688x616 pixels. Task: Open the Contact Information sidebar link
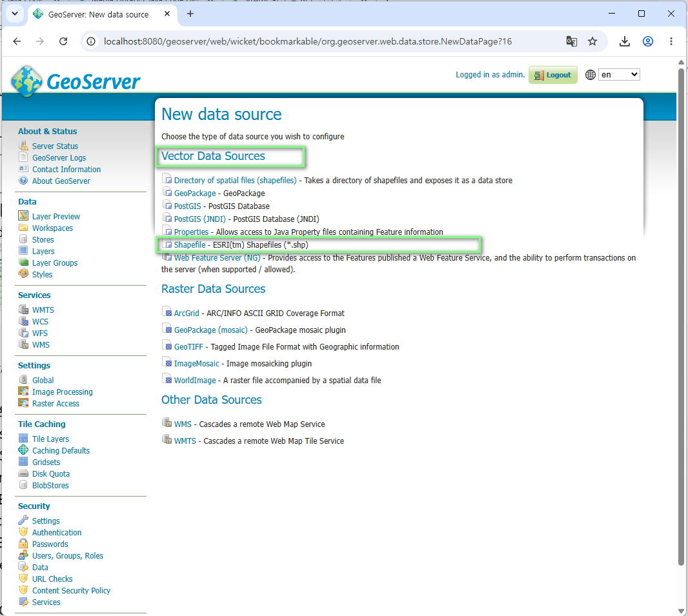click(x=66, y=169)
